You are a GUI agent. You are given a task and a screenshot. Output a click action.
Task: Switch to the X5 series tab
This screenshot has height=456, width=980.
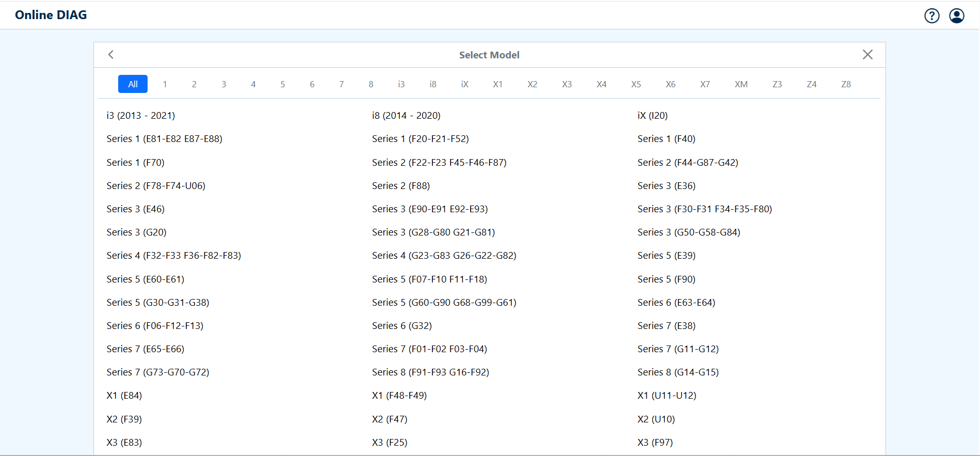636,84
